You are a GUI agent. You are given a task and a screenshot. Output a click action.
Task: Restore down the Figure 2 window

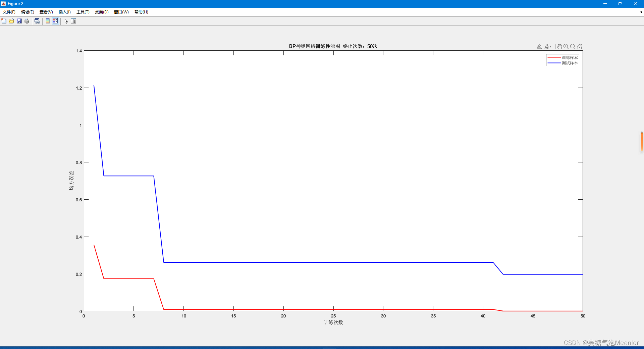[x=620, y=4]
